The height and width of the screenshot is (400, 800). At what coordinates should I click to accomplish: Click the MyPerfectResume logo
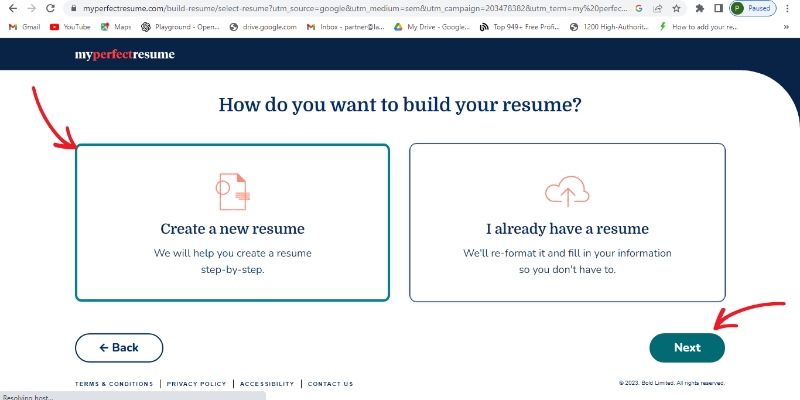(124, 54)
